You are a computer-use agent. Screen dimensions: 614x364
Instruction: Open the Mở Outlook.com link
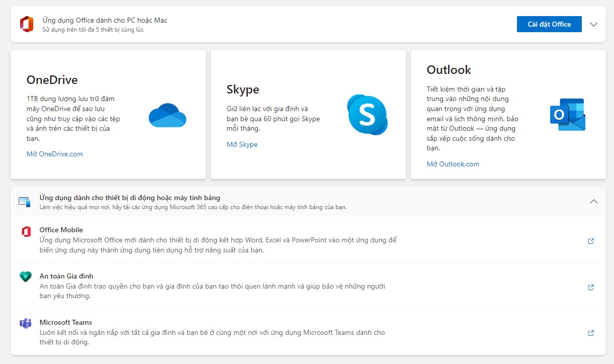453,164
